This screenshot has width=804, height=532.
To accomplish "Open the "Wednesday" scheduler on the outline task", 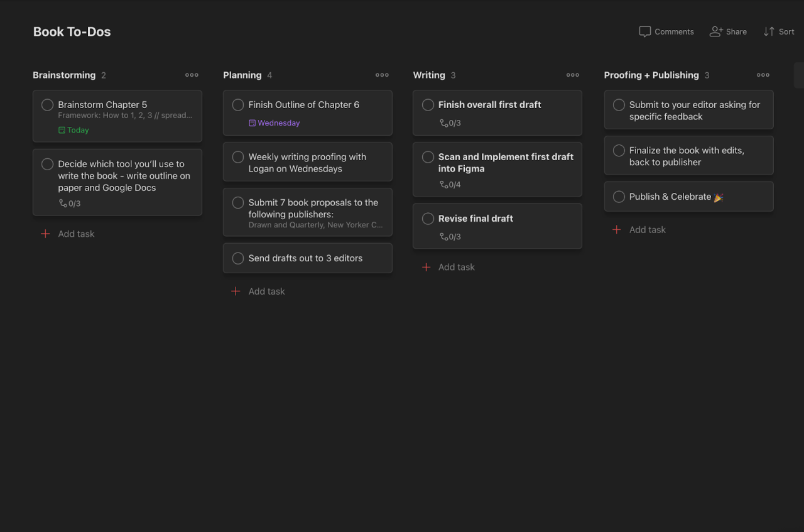I will [x=274, y=122].
